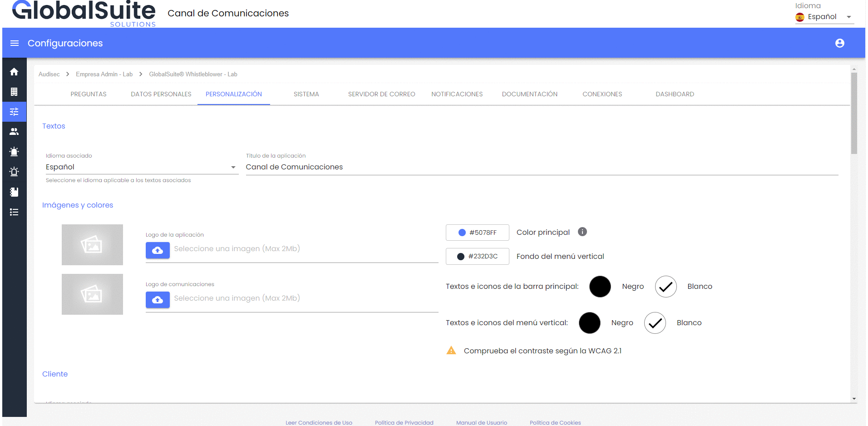Viewport: 868px width, 426px height.
Task: Click the Título de la aplicación field
Action: (541, 167)
